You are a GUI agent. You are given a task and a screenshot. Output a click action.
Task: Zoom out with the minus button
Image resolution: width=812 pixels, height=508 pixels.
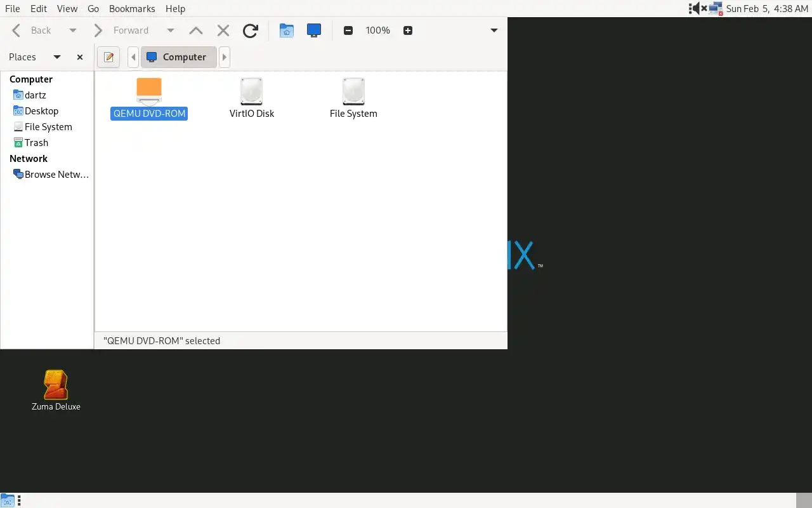pos(348,30)
